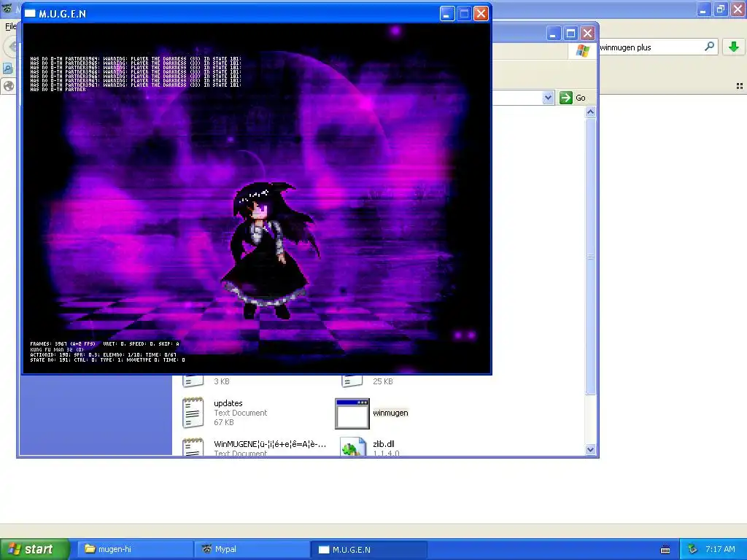Click the Explorer scrollbar up arrow
Screen dimensions: 747x560
click(590, 112)
